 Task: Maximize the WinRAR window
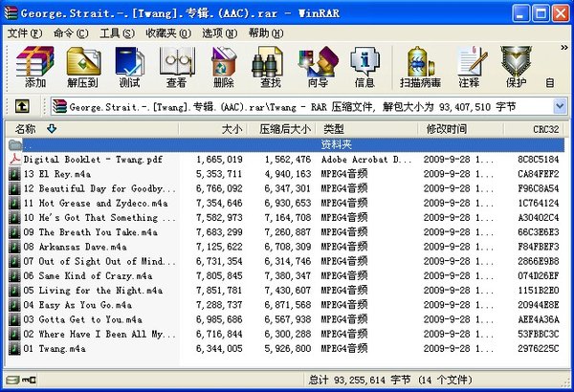pyautogui.click(x=541, y=13)
